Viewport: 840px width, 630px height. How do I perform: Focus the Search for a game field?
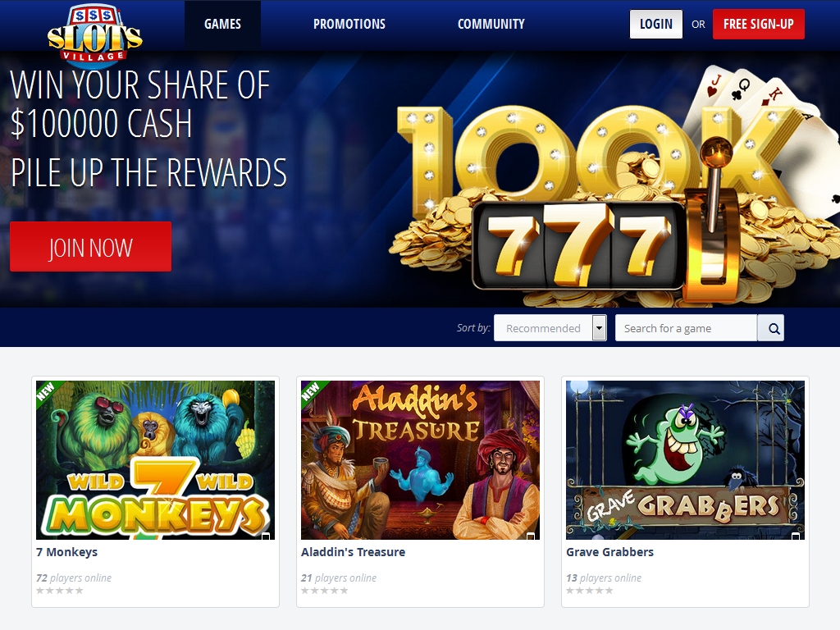click(x=687, y=328)
